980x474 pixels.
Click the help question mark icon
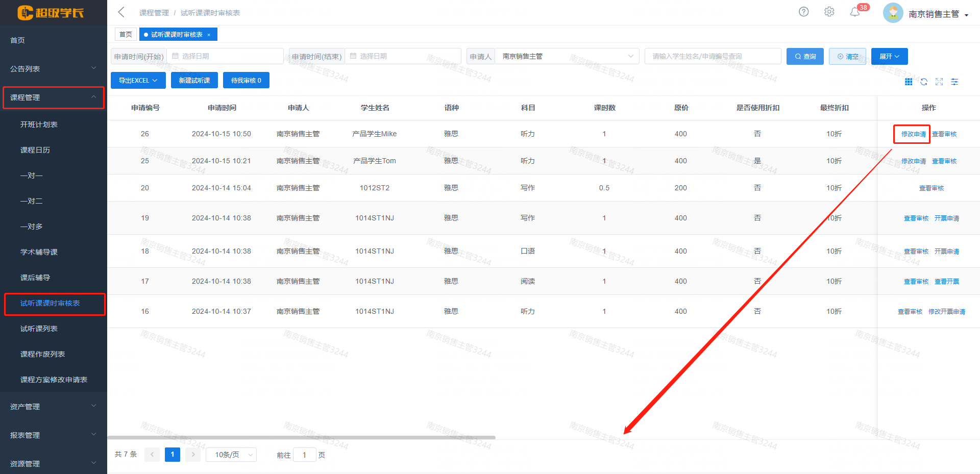(x=803, y=12)
